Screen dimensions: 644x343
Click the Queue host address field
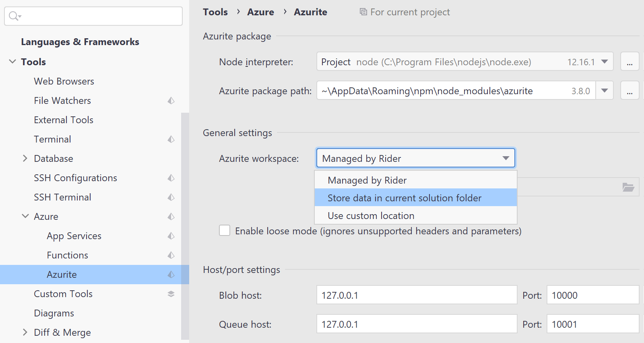(417, 324)
